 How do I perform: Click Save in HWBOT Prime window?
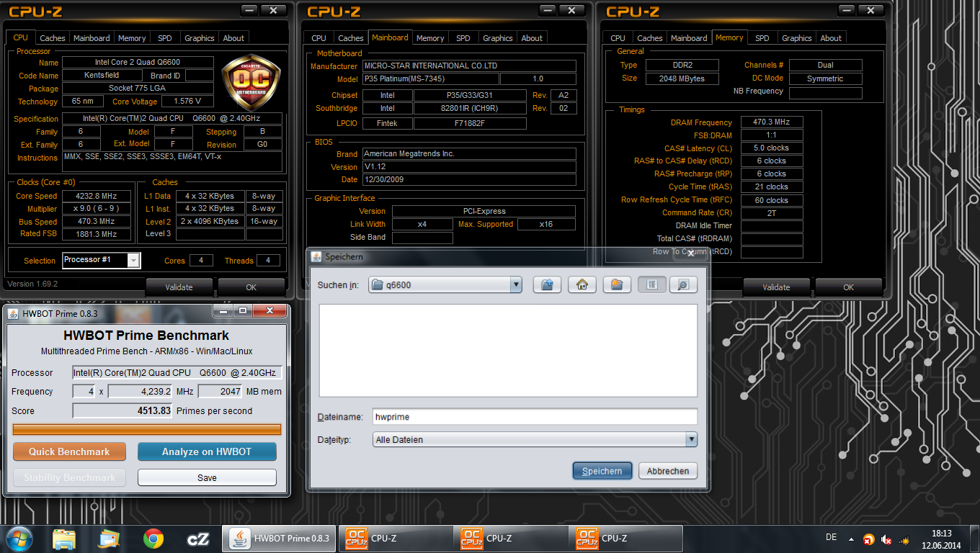[x=207, y=477]
